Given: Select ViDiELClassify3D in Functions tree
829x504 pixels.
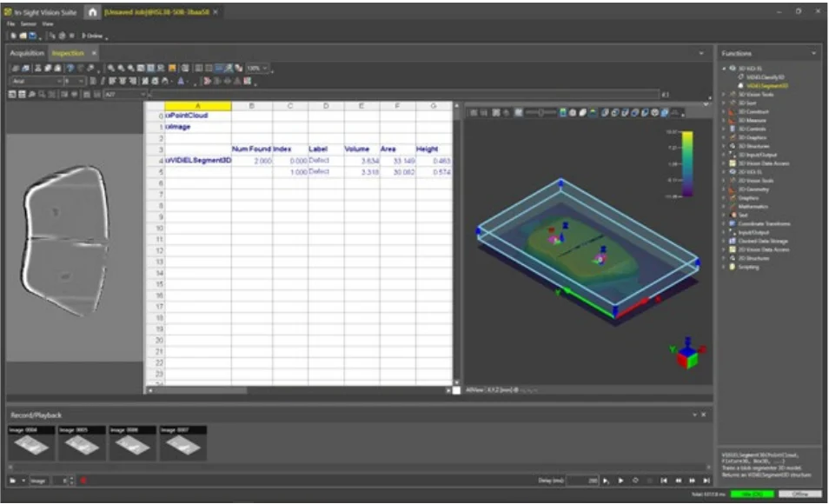Looking at the screenshot, I should (x=765, y=77).
